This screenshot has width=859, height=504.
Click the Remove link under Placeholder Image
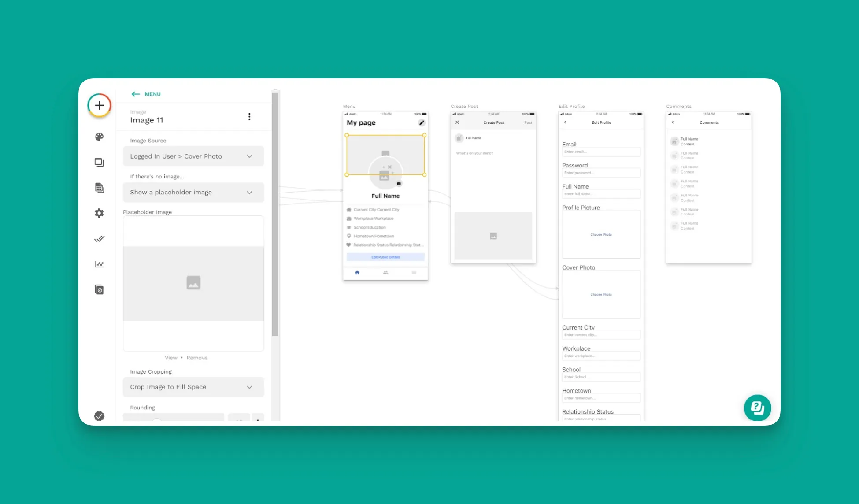click(197, 357)
